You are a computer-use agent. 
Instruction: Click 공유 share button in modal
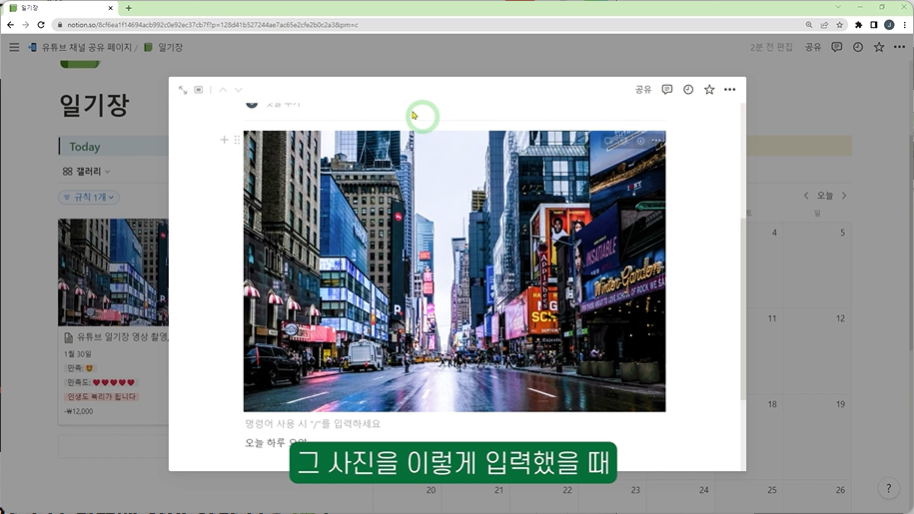click(x=643, y=89)
